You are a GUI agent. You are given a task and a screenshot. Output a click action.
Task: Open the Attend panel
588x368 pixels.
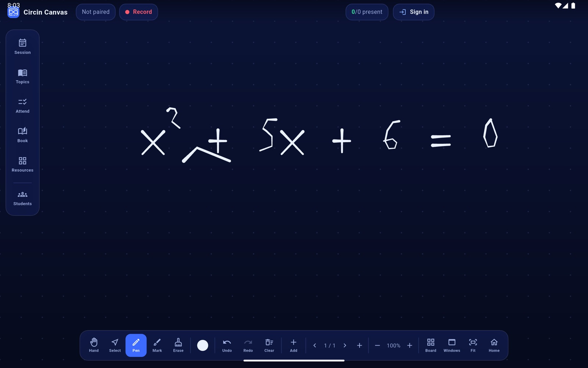point(22,105)
